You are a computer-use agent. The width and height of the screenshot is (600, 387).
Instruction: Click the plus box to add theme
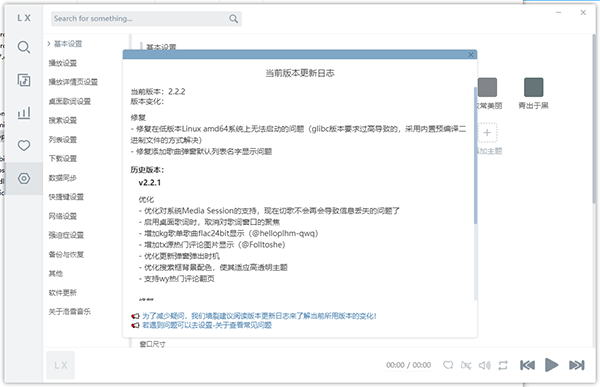(487, 133)
